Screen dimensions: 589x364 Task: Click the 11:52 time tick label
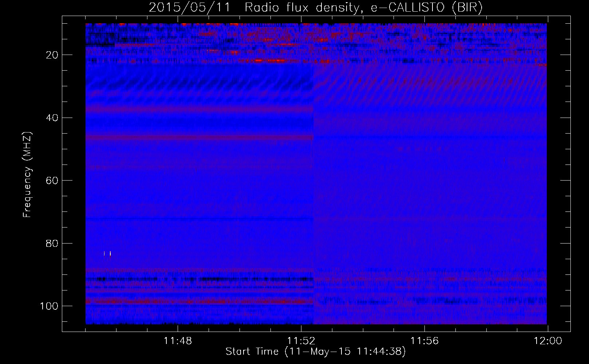301,341
